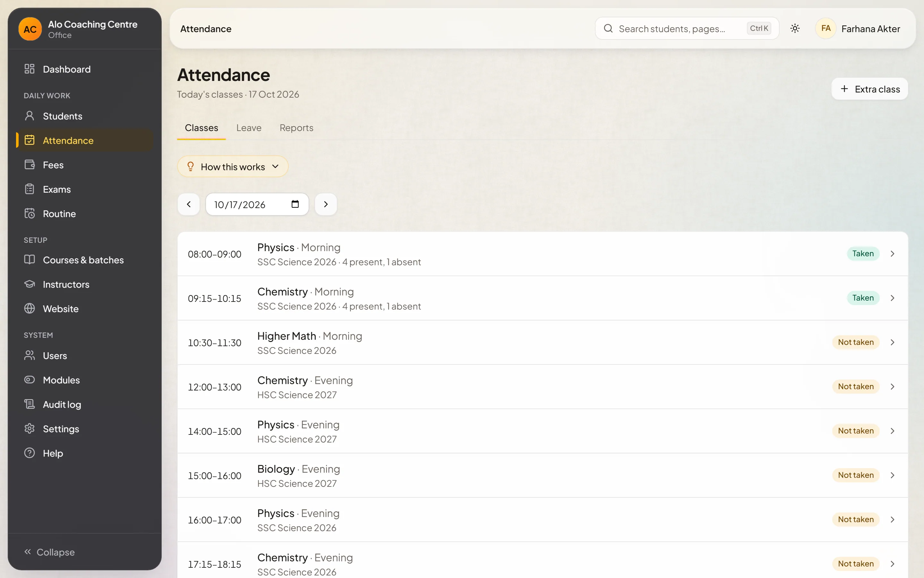Toggle light/dark theme sun icon
The height and width of the screenshot is (578, 924).
click(x=795, y=28)
